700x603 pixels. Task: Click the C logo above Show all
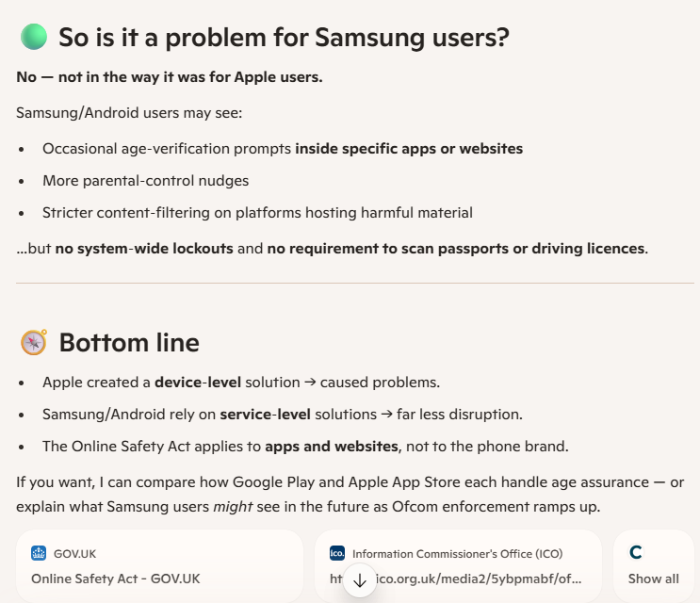[x=636, y=552]
